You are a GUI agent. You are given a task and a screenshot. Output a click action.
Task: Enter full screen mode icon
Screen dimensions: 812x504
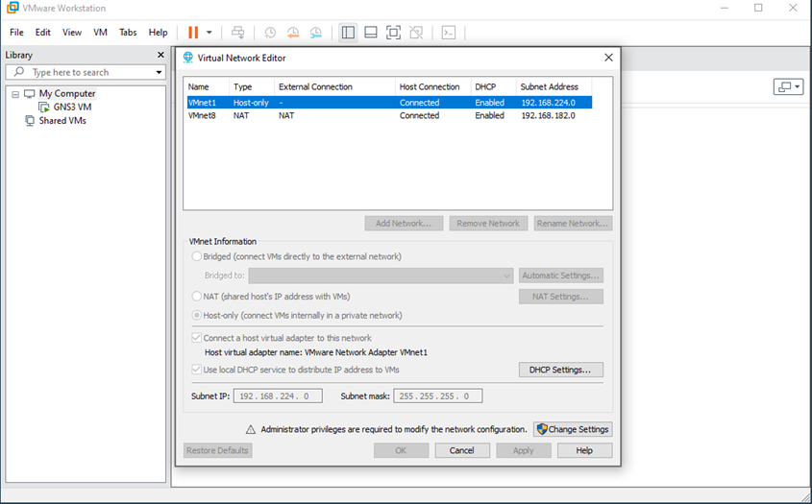(394, 33)
